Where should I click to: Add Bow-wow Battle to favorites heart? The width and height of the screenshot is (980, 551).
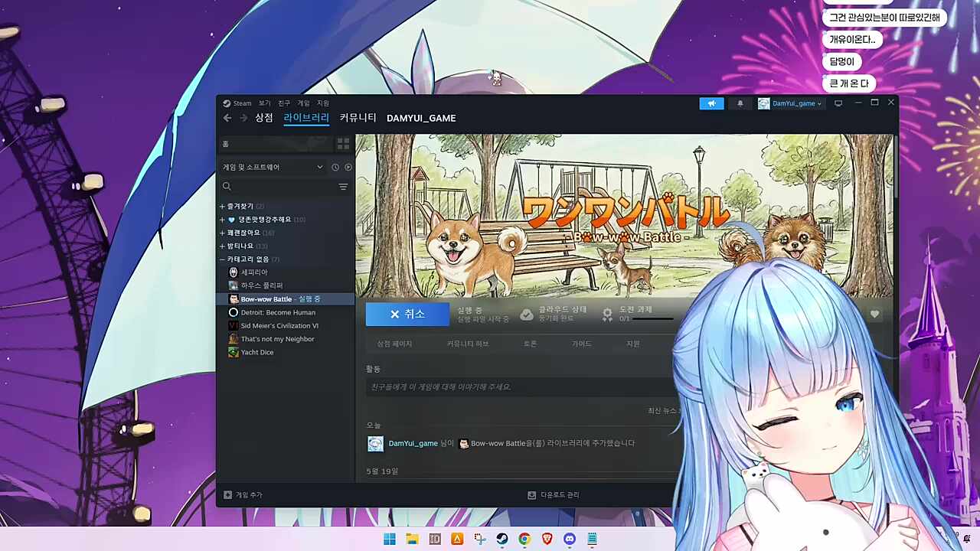point(874,314)
